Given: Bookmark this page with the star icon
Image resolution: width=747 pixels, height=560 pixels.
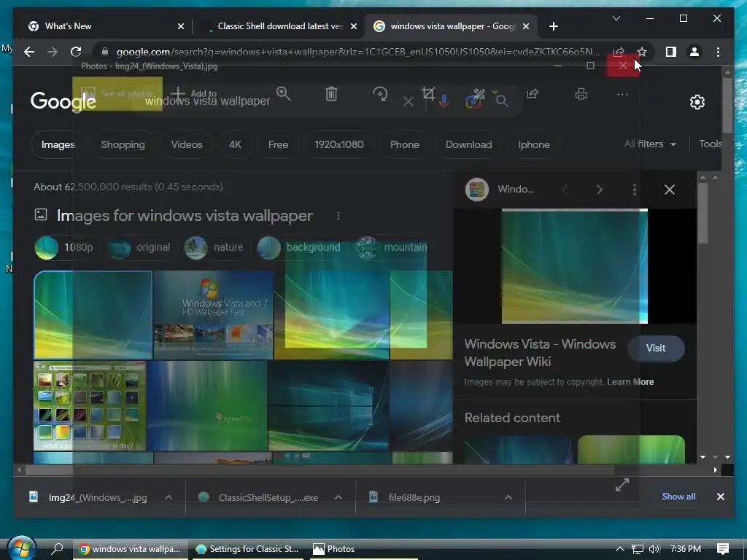Looking at the screenshot, I should click(642, 52).
